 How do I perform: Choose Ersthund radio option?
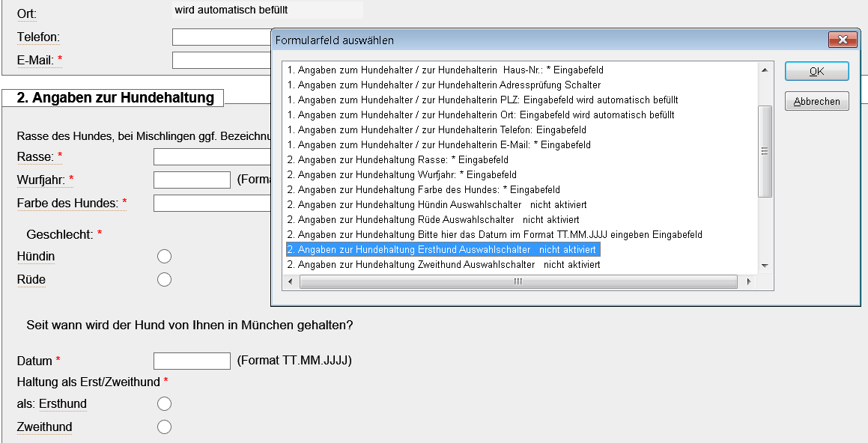pos(165,404)
